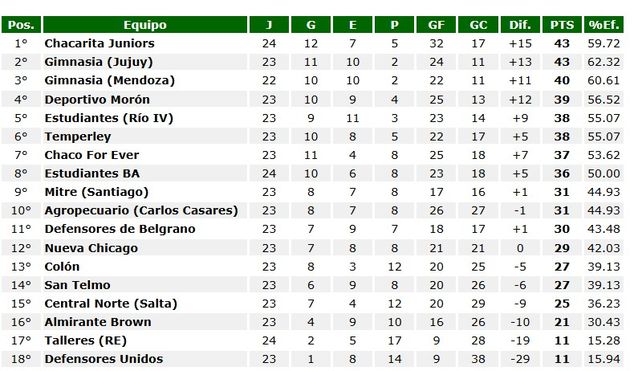Click the GF column header

click(x=436, y=25)
